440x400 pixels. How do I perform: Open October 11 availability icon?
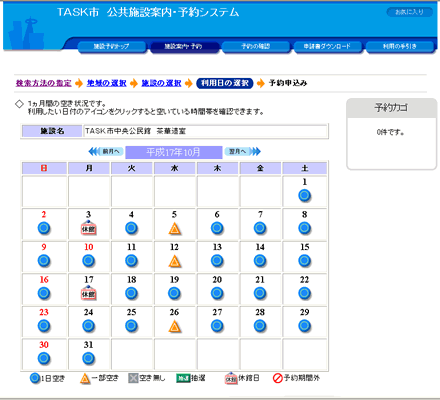[131, 261]
